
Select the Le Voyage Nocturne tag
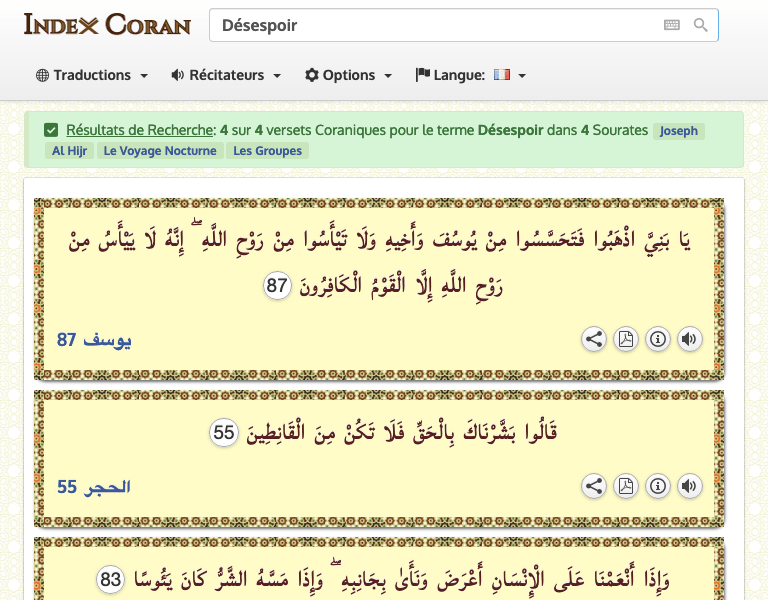[160, 151]
